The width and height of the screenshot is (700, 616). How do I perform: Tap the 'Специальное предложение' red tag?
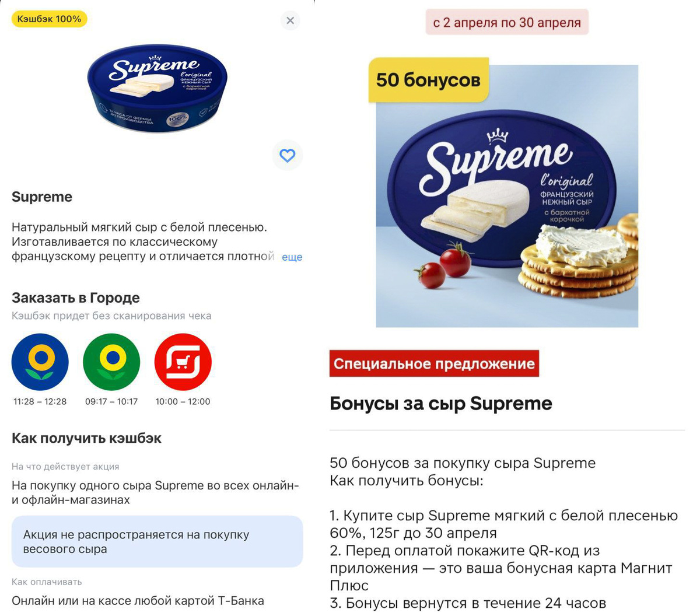pos(434,363)
